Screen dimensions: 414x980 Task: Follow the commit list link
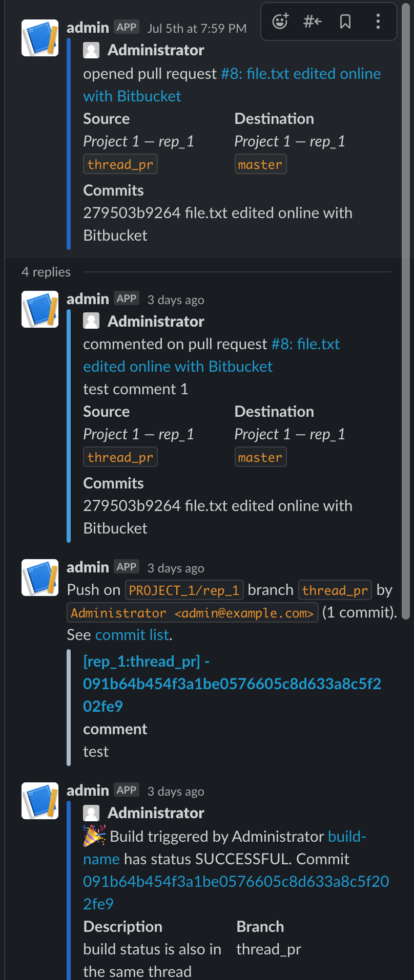click(x=132, y=635)
